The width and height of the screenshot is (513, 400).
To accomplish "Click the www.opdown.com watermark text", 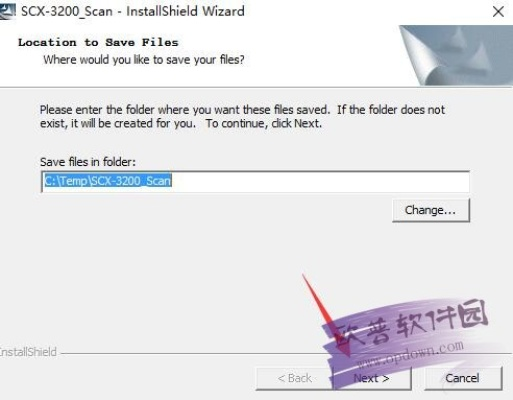I will click(411, 355).
